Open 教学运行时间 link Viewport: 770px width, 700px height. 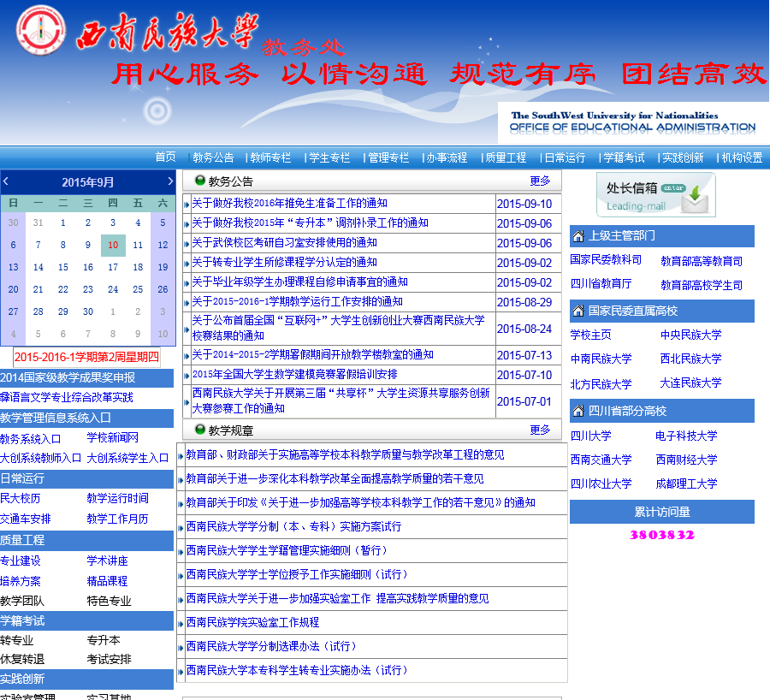(x=117, y=498)
